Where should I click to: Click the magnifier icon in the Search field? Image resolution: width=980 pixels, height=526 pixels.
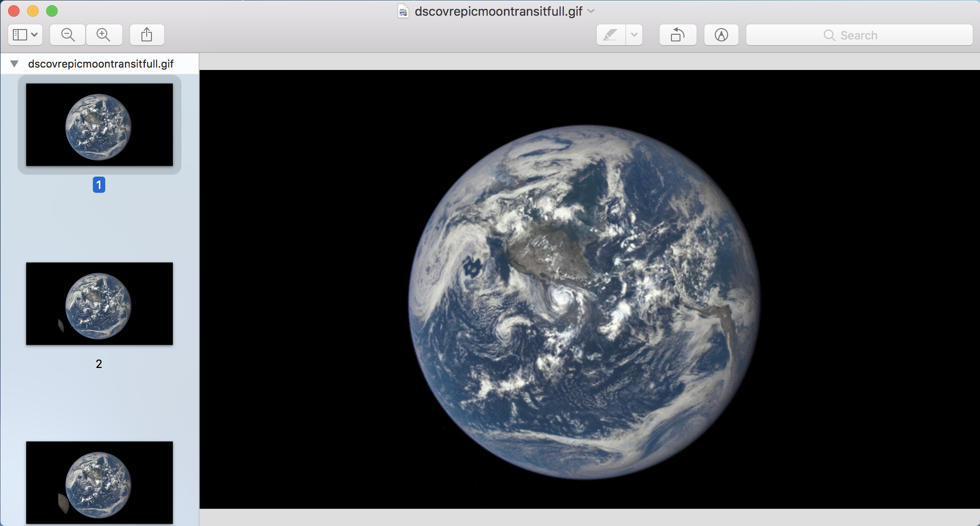pyautogui.click(x=829, y=35)
